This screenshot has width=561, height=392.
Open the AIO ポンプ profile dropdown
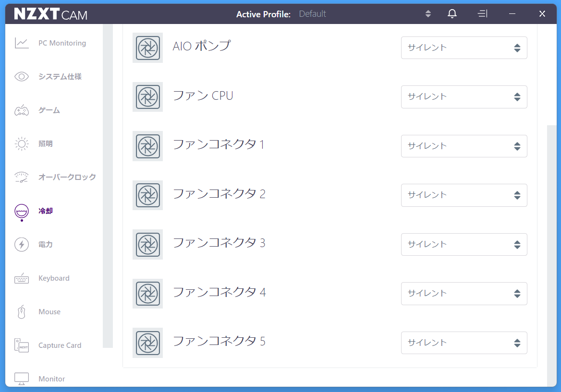click(463, 48)
